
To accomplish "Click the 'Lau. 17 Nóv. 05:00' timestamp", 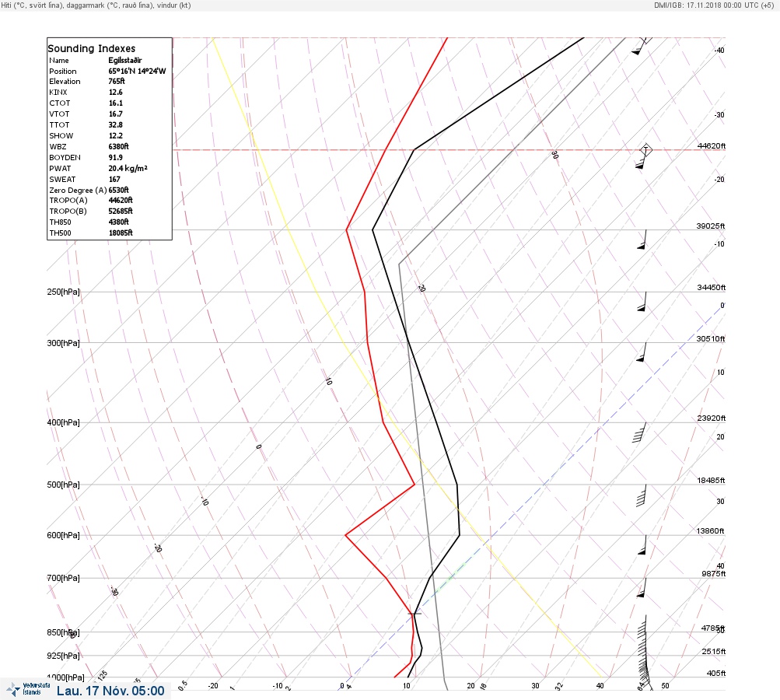I will [x=110, y=691].
